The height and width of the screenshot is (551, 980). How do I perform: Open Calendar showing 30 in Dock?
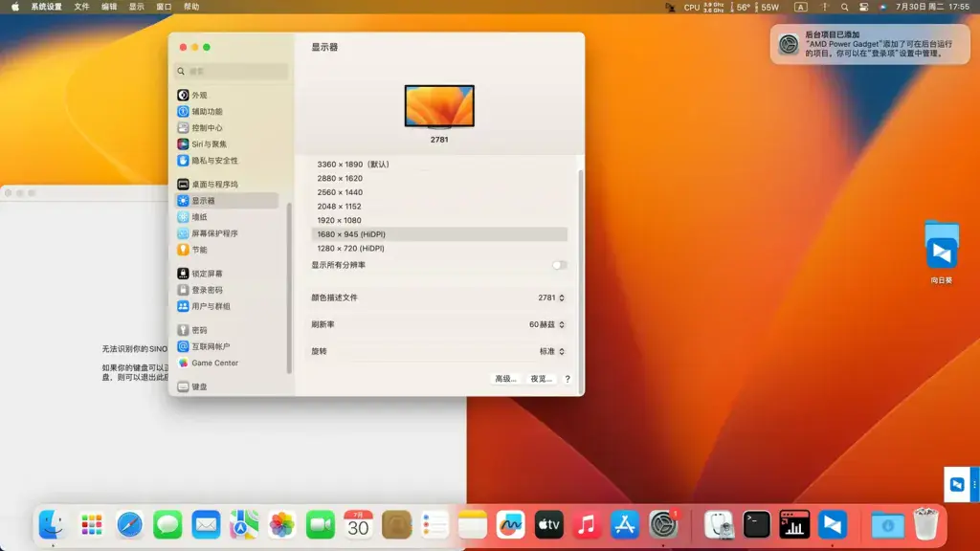point(358,525)
